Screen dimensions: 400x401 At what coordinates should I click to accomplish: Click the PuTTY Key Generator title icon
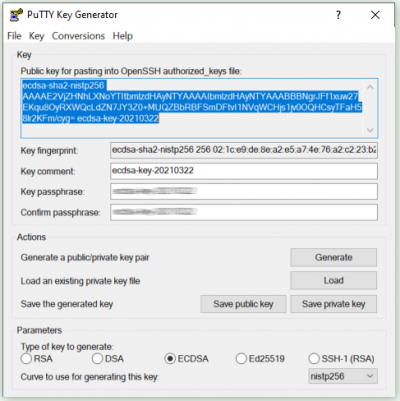tap(16, 15)
